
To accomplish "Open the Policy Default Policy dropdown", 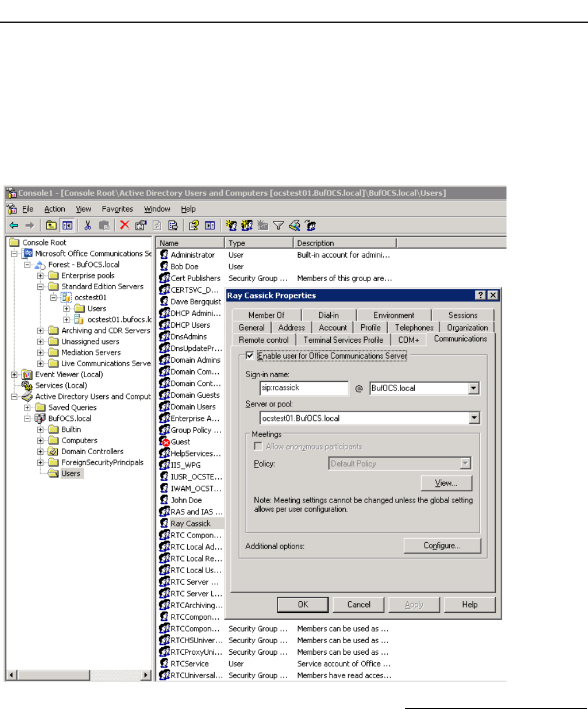I will [x=465, y=464].
